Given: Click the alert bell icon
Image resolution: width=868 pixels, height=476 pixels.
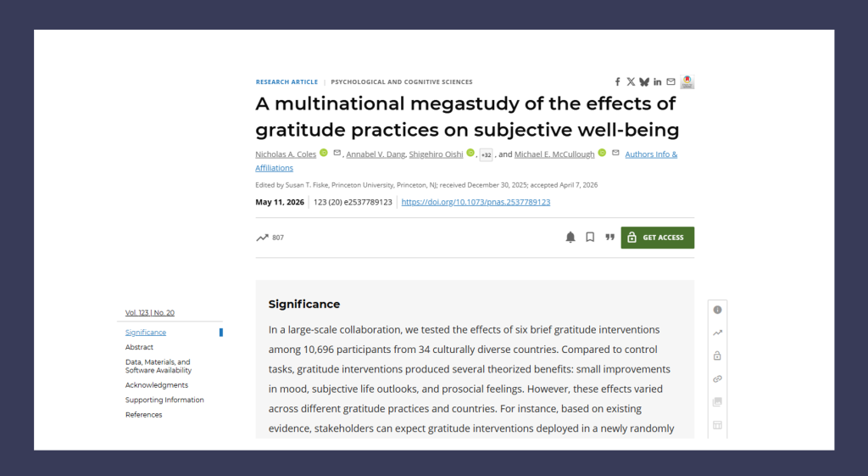Looking at the screenshot, I should click(x=570, y=238).
